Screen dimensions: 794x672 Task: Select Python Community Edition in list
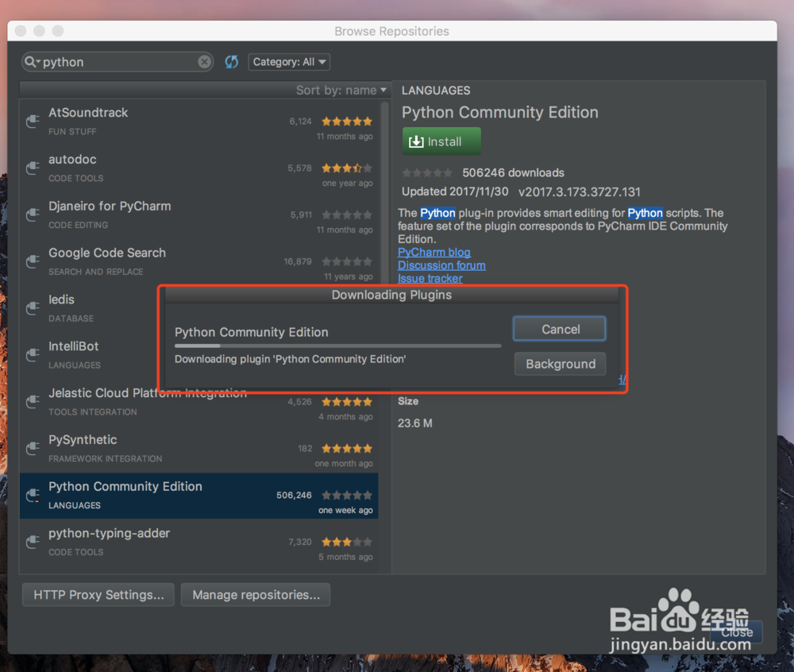click(x=199, y=496)
